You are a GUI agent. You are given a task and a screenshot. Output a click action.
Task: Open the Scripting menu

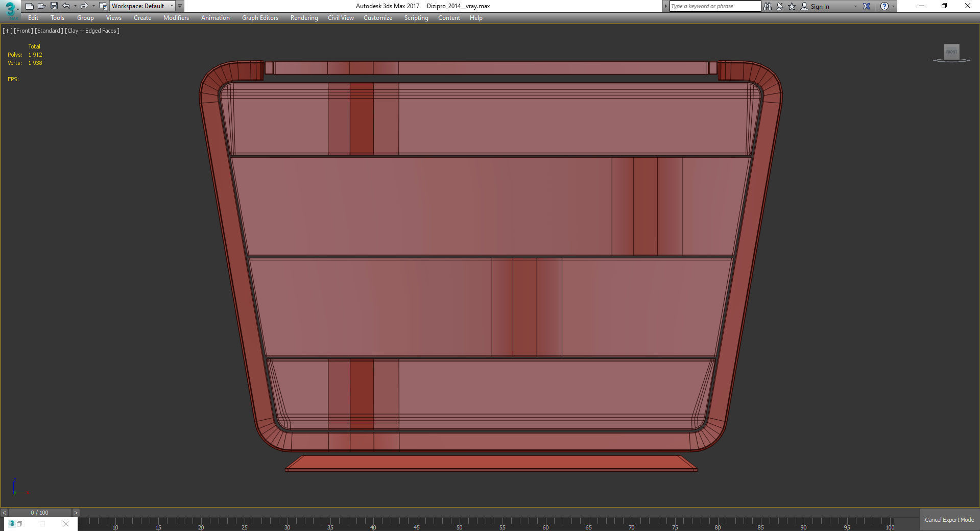[416, 18]
